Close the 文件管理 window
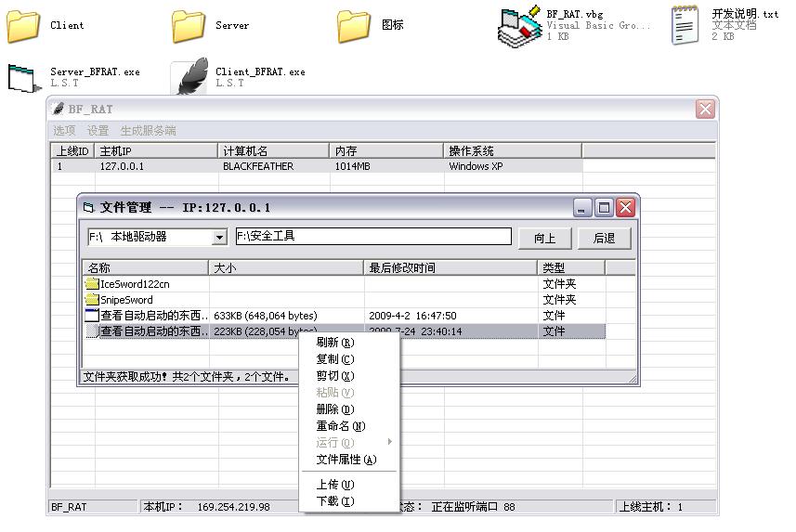 coord(625,208)
